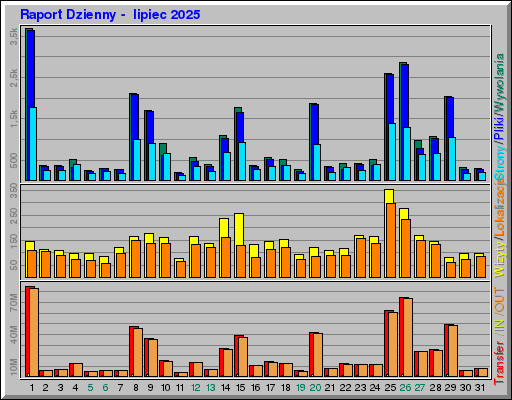Click the orange Lokalizacje bar for day 26

click(x=406, y=248)
